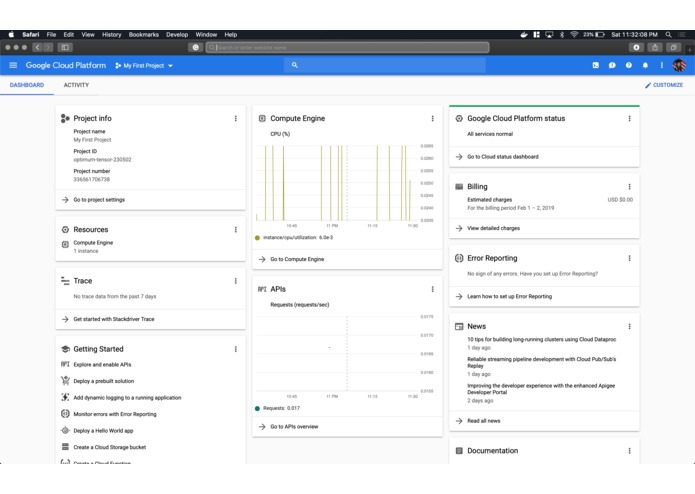
Task: Open Go to Compute Engine link
Action: (x=297, y=259)
